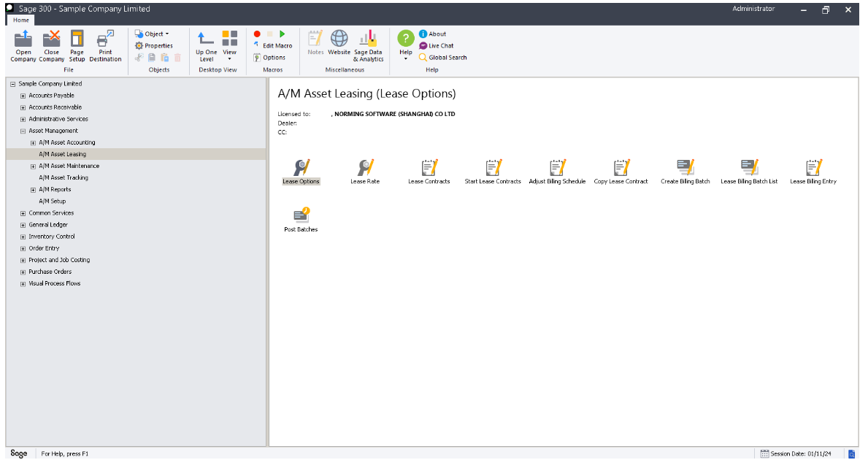The height and width of the screenshot is (468, 868).
Task: Open Lease Billing Entry
Action: (x=813, y=171)
